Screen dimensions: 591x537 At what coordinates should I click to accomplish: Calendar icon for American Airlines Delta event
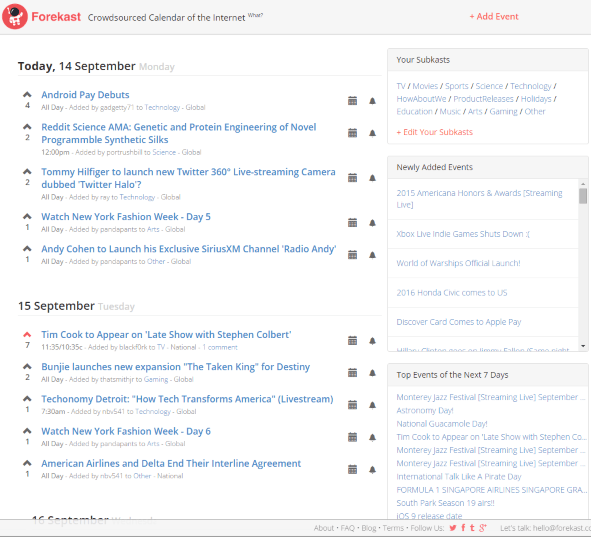[x=352, y=469]
